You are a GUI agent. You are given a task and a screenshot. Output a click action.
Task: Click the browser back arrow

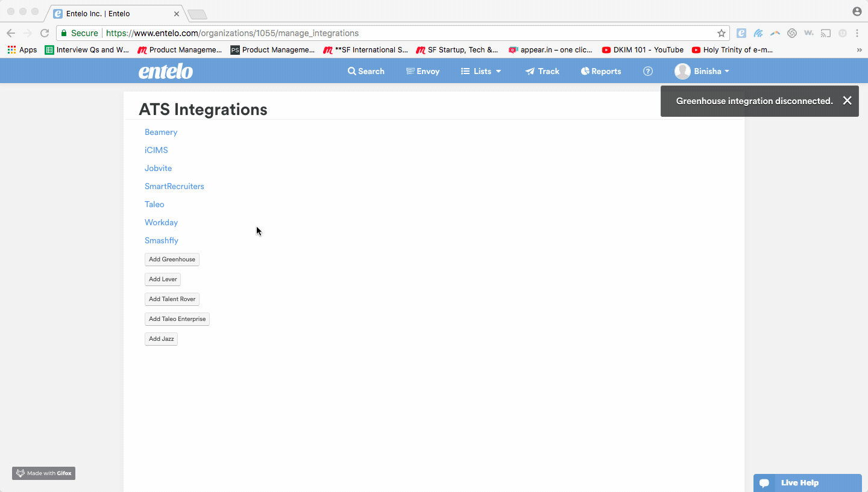coord(11,33)
